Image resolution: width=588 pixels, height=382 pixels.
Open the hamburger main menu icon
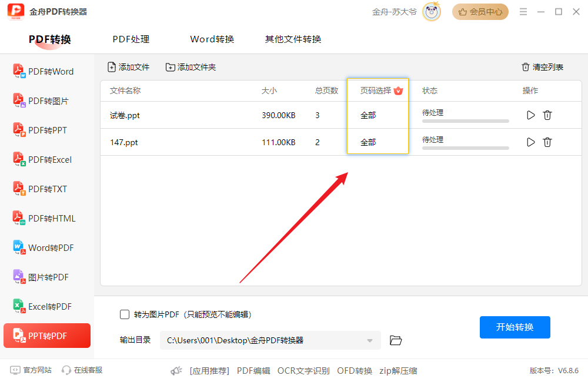coord(523,12)
